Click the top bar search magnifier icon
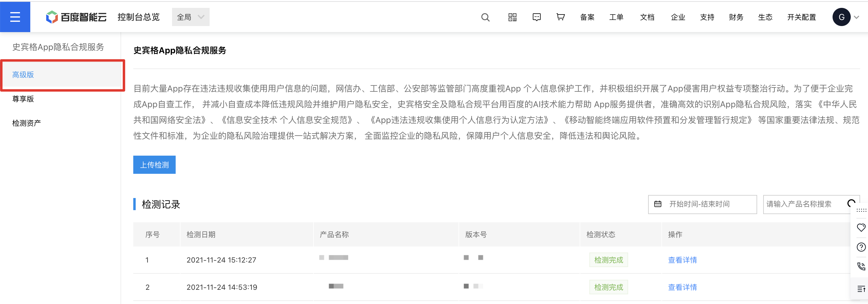Viewport: 868px width, 304px height. (485, 17)
